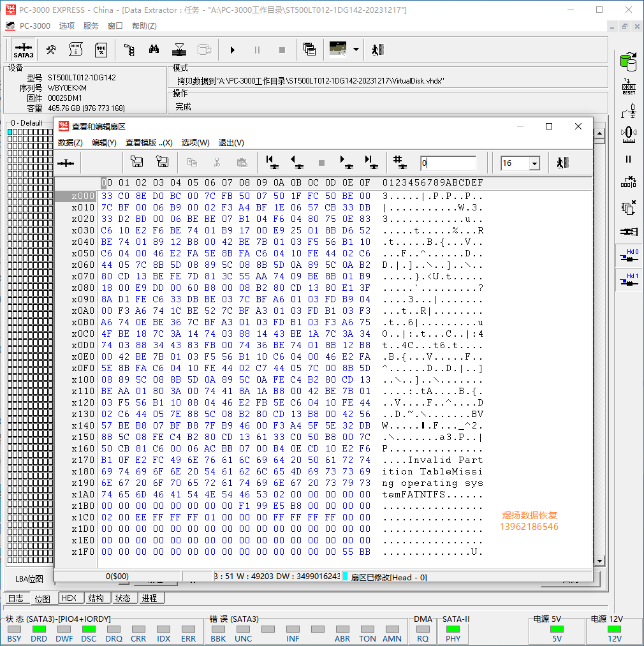Expand the map view dropdown arrow

point(356,50)
